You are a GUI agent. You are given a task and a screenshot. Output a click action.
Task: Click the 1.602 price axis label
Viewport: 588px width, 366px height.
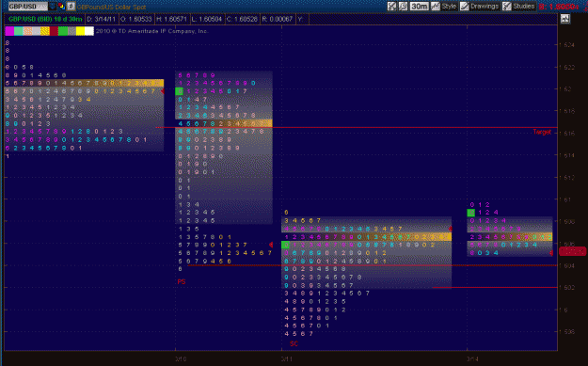click(566, 288)
